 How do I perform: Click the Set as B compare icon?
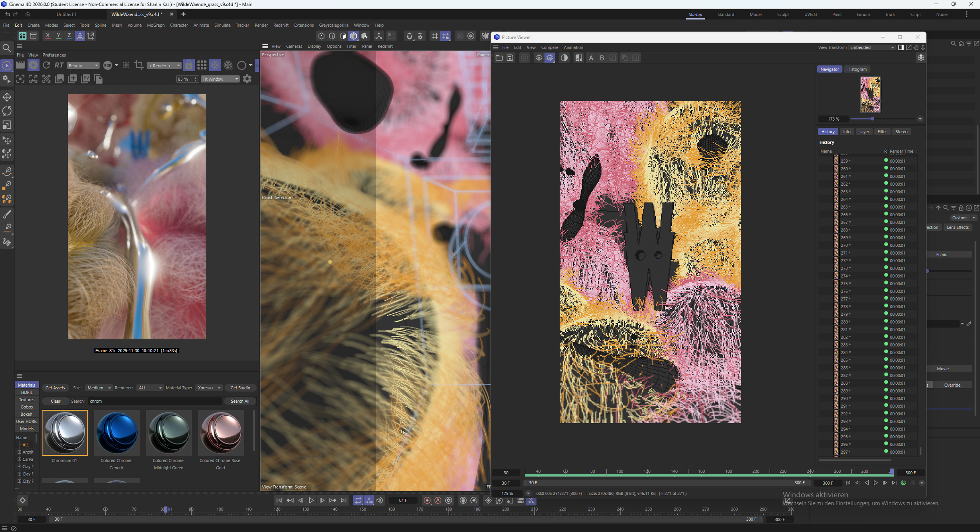click(602, 58)
